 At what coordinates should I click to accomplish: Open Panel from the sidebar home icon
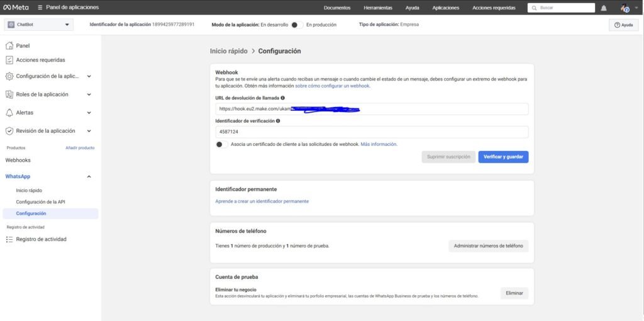click(x=9, y=46)
